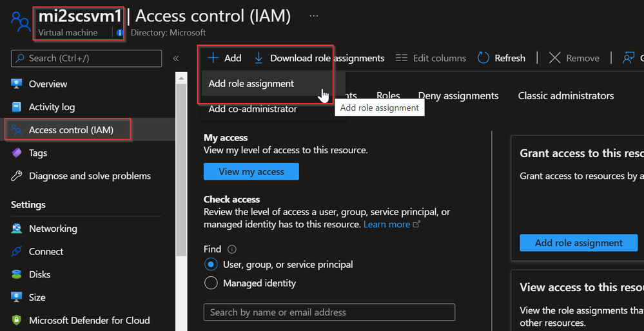Select the Managed identity radio button
The image size is (644, 331).
[x=211, y=283]
